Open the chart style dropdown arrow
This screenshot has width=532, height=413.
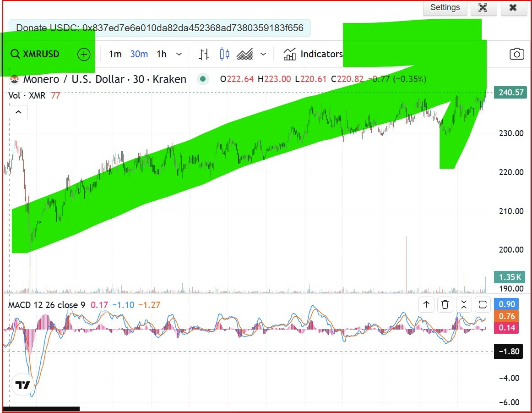[x=263, y=54]
